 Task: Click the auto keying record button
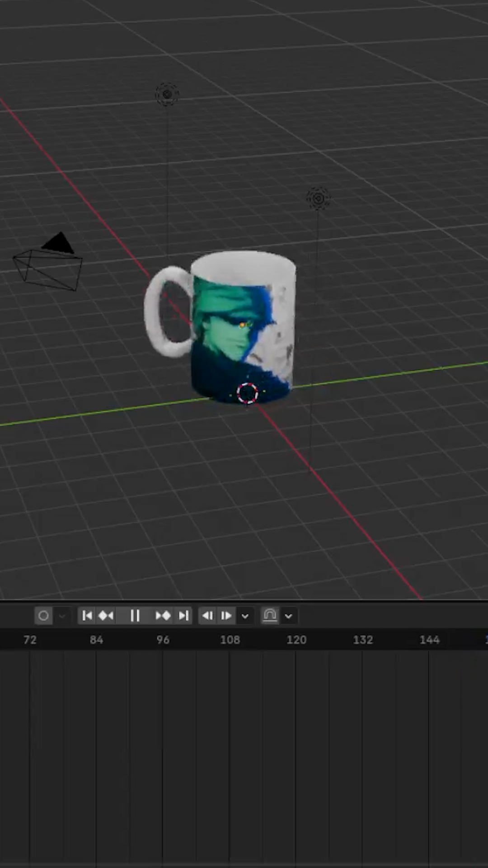pyautogui.click(x=43, y=616)
